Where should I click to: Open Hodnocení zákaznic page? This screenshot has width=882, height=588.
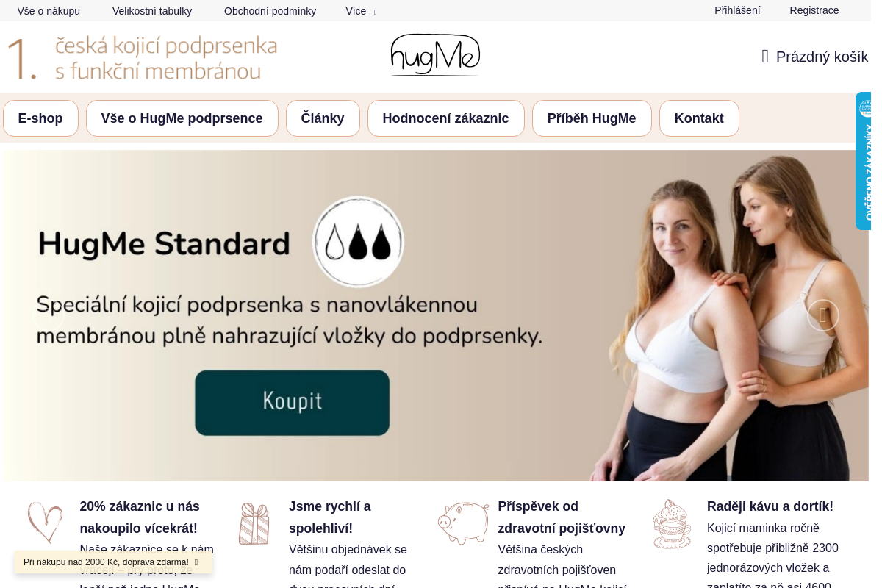click(446, 118)
